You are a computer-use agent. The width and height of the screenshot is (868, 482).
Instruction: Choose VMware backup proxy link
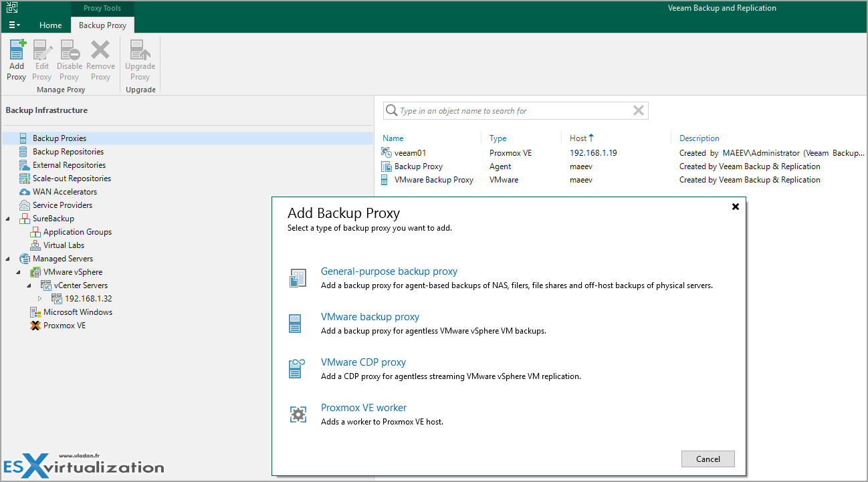370,317
